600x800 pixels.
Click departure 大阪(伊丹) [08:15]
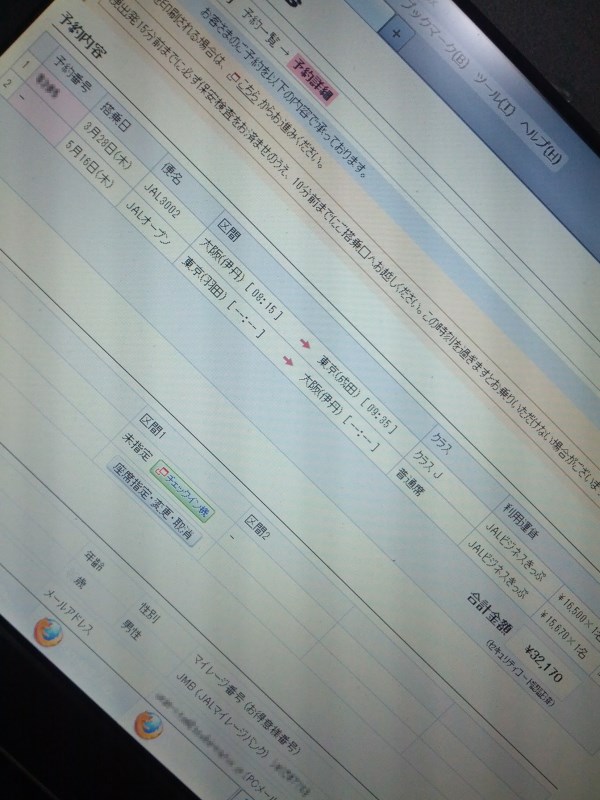[240, 278]
